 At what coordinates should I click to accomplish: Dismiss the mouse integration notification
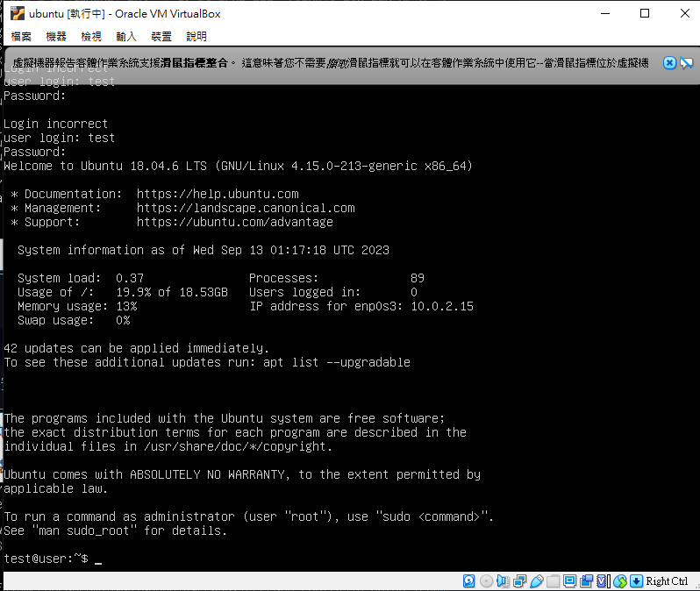tap(669, 63)
